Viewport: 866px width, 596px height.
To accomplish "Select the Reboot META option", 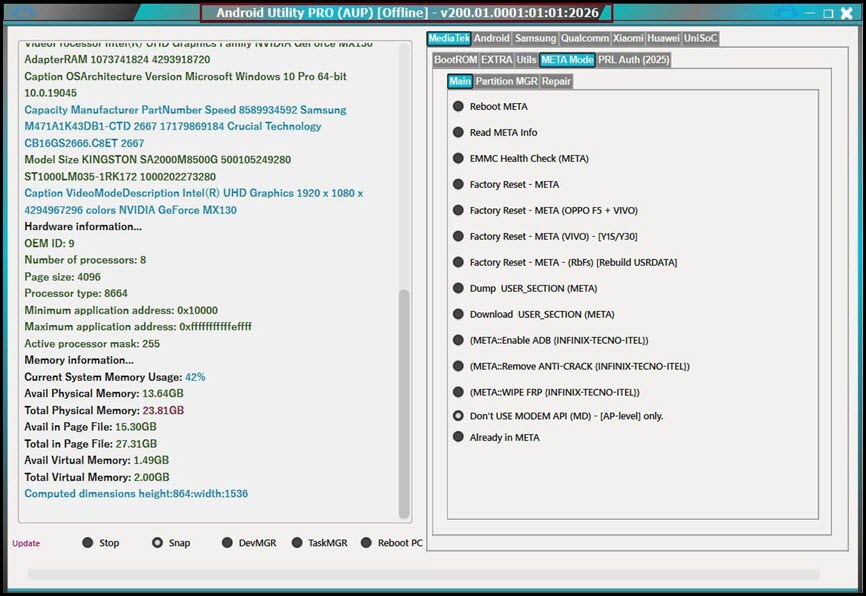I will click(x=490, y=106).
